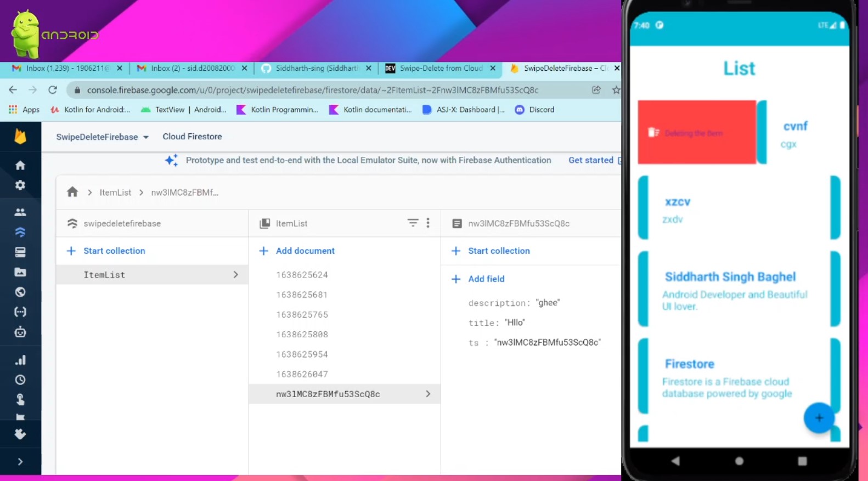Select document 1638625954
This screenshot has height=481, width=868.
302,354
